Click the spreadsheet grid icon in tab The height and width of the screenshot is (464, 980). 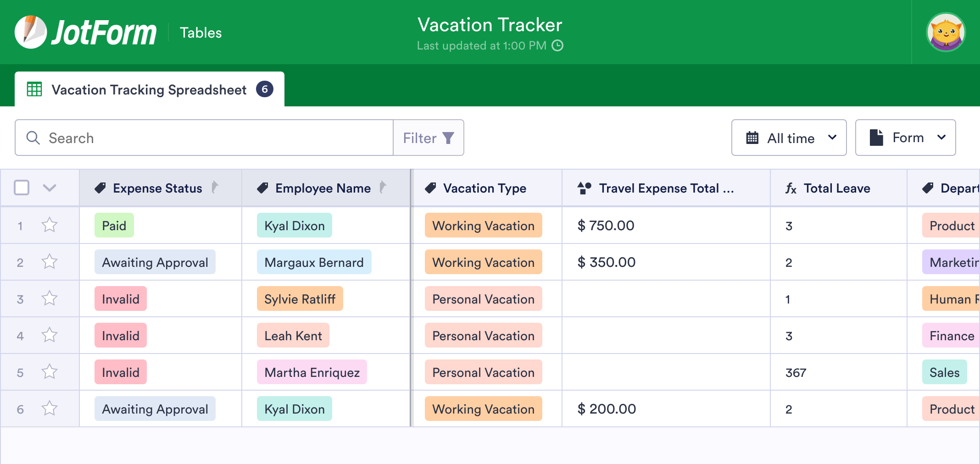[34, 89]
